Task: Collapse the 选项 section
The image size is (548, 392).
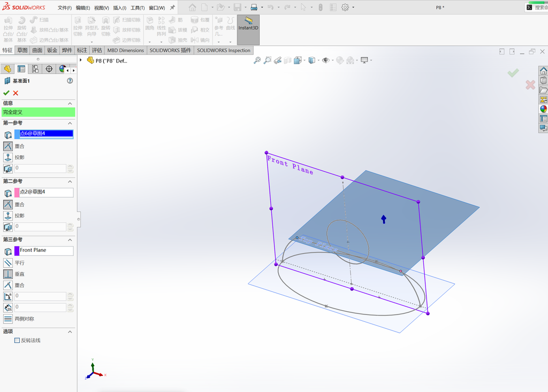Action: click(x=70, y=332)
